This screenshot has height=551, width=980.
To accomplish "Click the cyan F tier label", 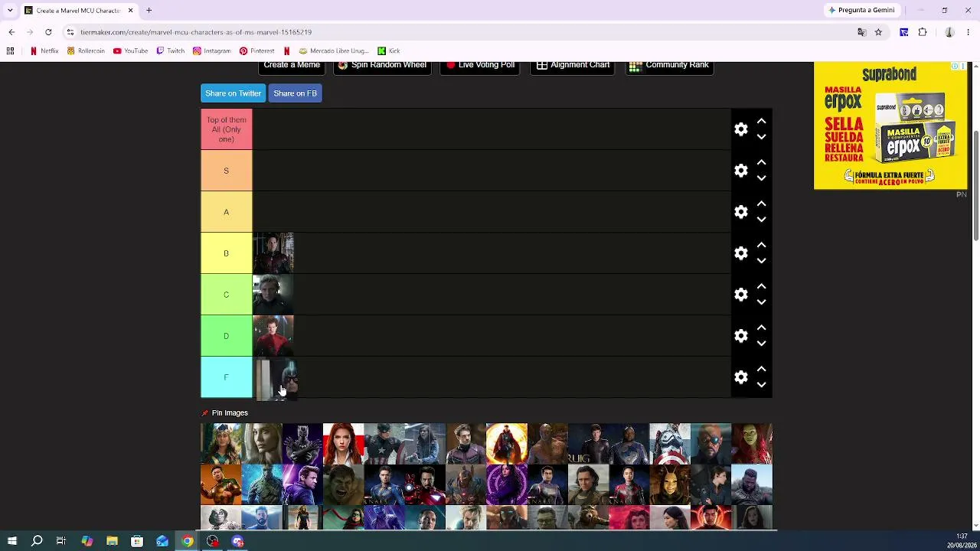I will [227, 377].
